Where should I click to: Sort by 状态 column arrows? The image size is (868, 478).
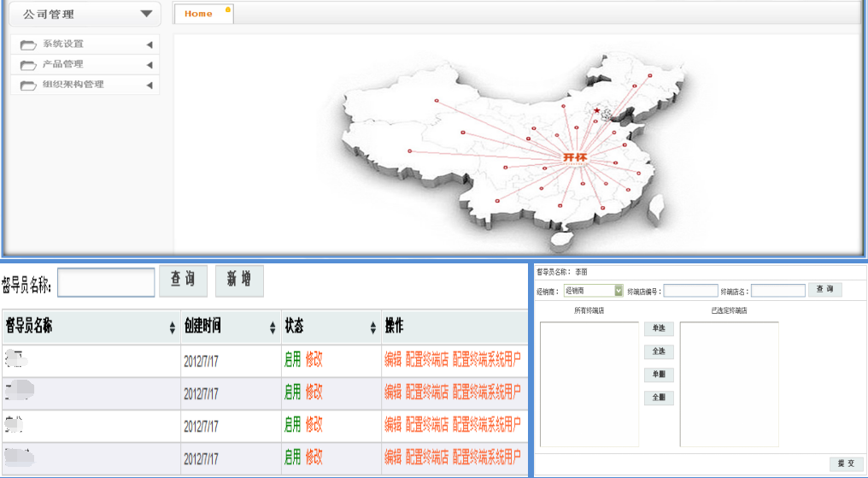coord(373,328)
